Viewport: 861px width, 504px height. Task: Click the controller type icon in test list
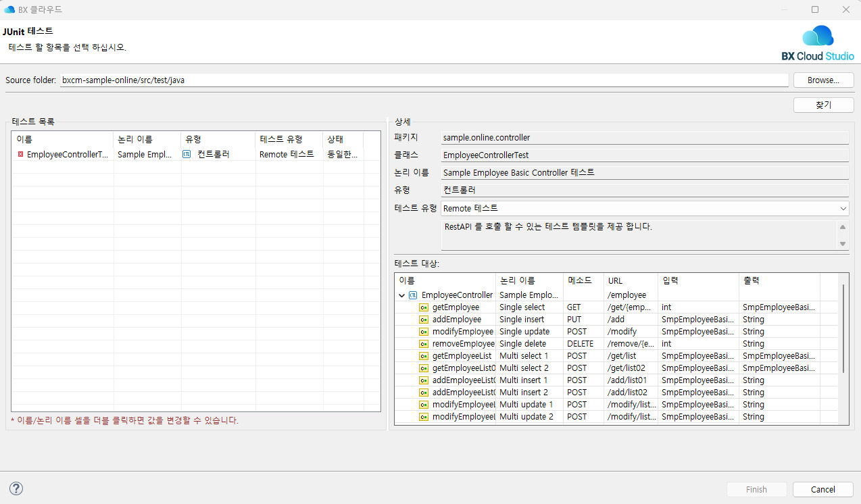click(x=187, y=154)
